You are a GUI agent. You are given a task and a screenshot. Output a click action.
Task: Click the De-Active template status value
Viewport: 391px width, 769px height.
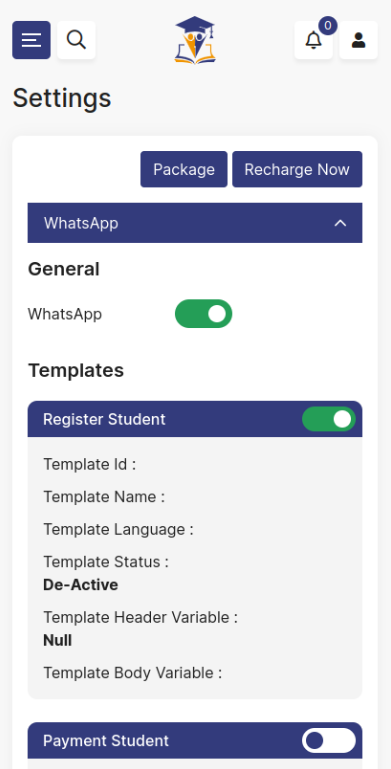coord(80,585)
